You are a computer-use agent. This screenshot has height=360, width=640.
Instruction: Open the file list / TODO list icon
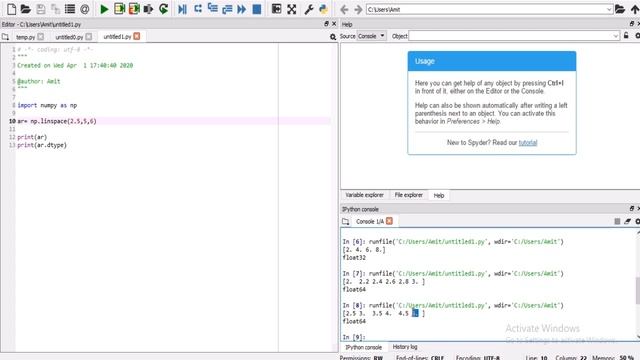pyautogui.click(x=70, y=9)
